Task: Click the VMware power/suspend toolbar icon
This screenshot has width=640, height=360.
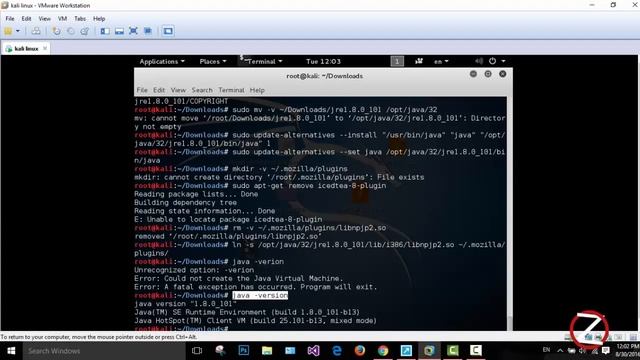Action: tap(8, 31)
